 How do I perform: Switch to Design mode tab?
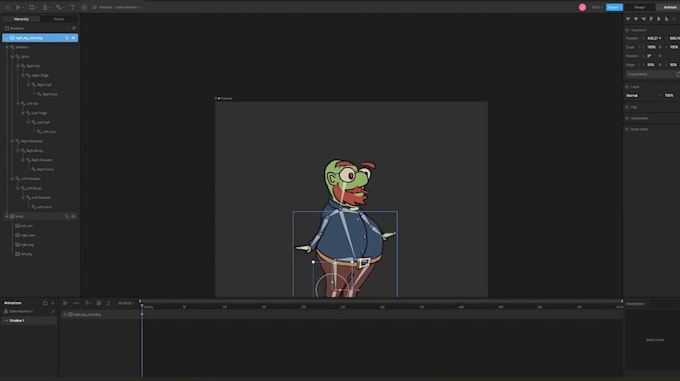coord(639,7)
